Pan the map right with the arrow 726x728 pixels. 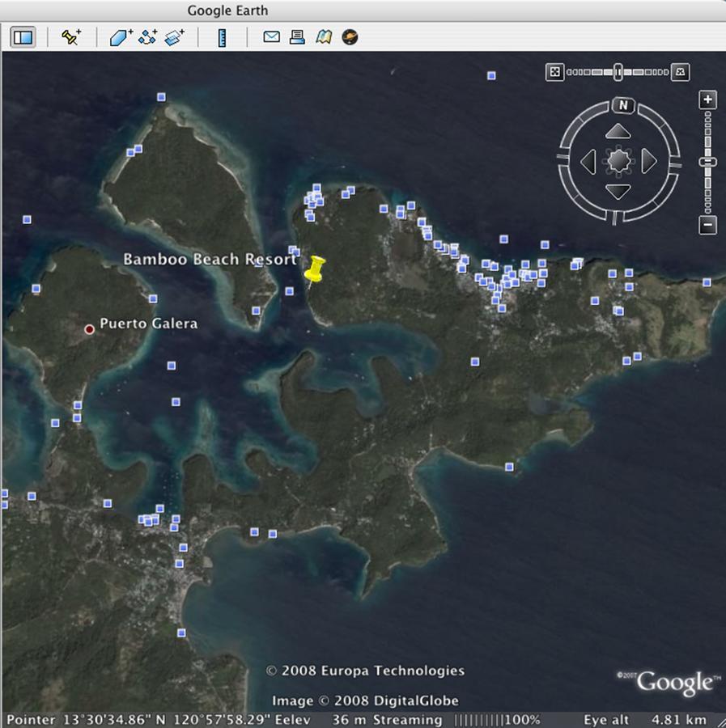click(x=649, y=161)
